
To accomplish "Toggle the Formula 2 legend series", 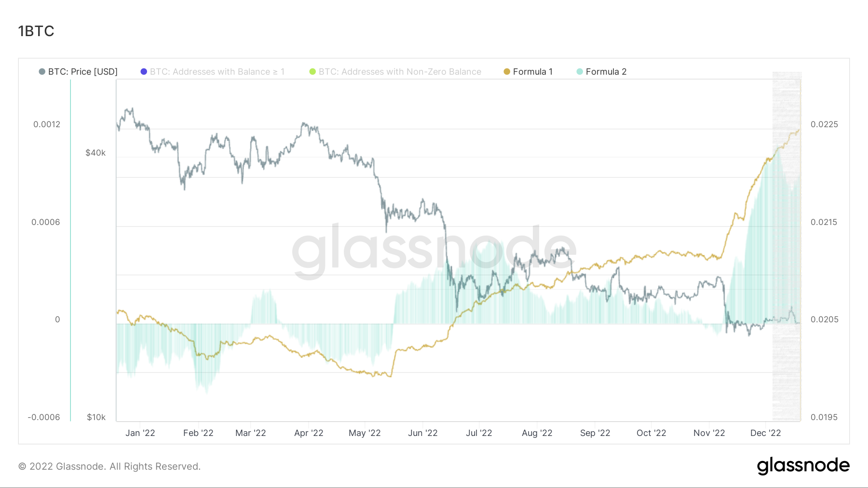I will [x=601, y=72].
